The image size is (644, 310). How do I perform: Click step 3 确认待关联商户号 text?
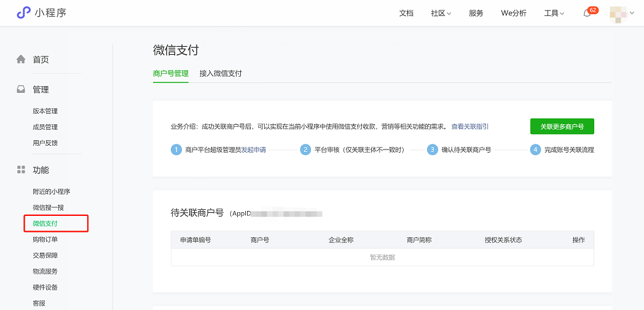tap(466, 149)
